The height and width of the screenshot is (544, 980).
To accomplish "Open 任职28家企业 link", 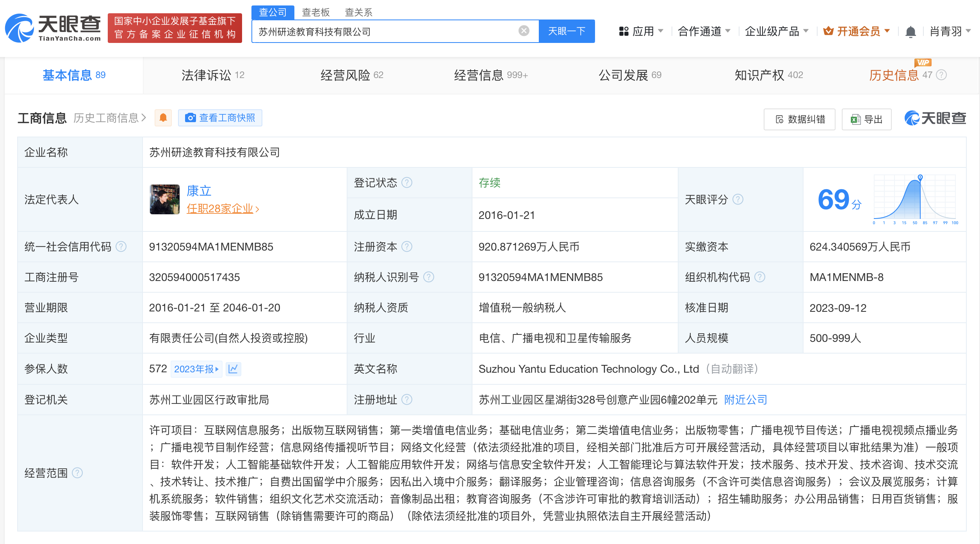I will pos(223,208).
